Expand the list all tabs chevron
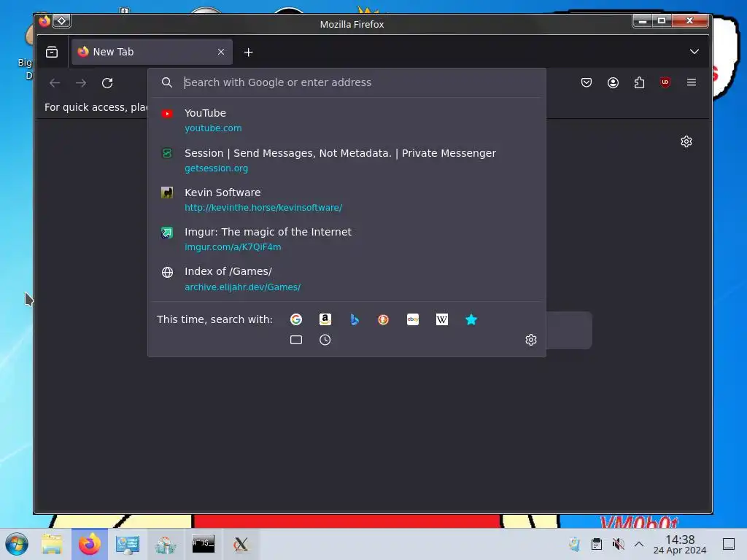Screen dimensions: 747x560 [694, 52]
